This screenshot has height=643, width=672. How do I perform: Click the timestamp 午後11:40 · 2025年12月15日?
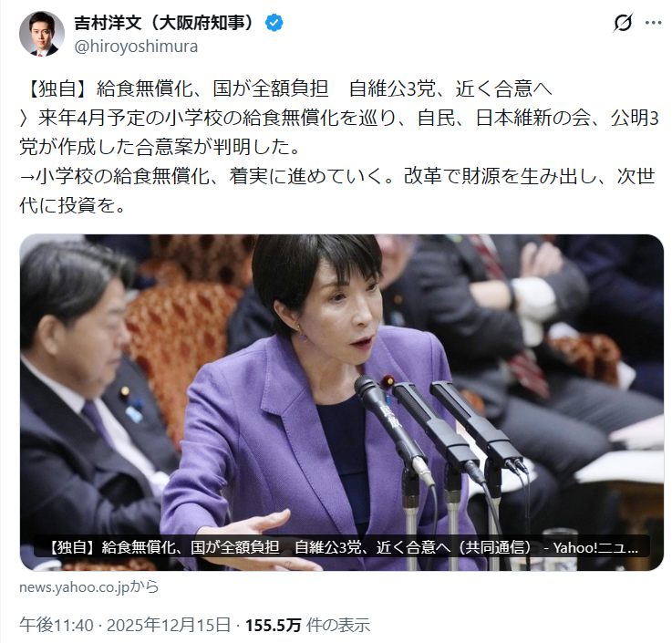[125, 625]
